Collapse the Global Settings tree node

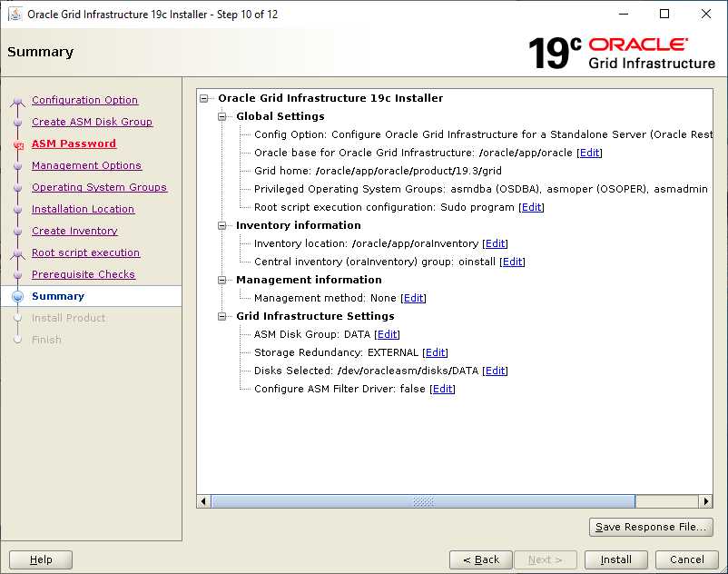221,116
